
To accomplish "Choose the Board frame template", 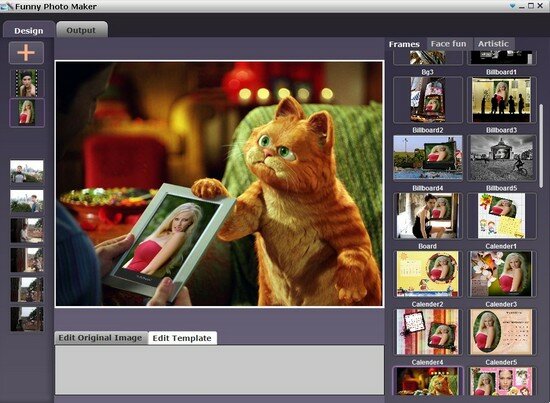I will [x=428, y=216].
